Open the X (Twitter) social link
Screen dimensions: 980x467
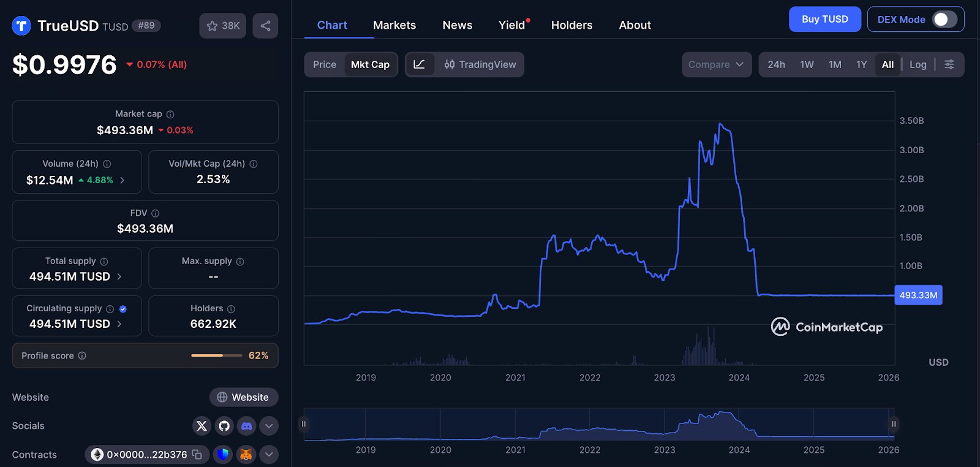tap(202, 426)
